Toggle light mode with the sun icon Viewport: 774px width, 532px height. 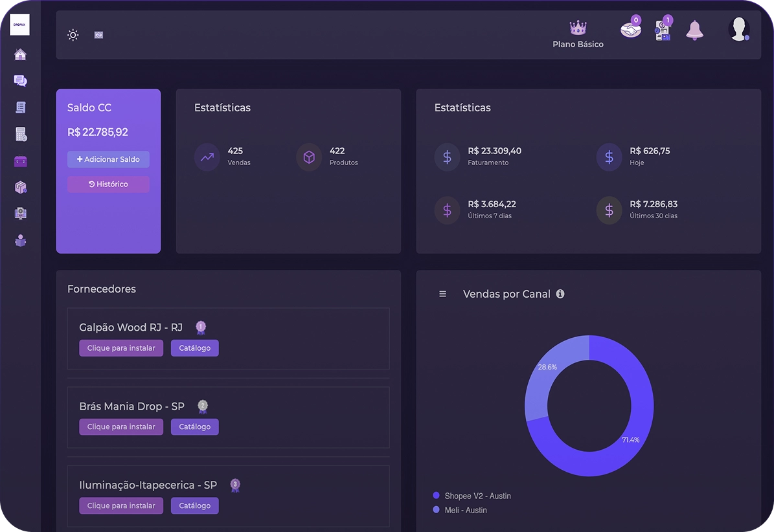73,35
